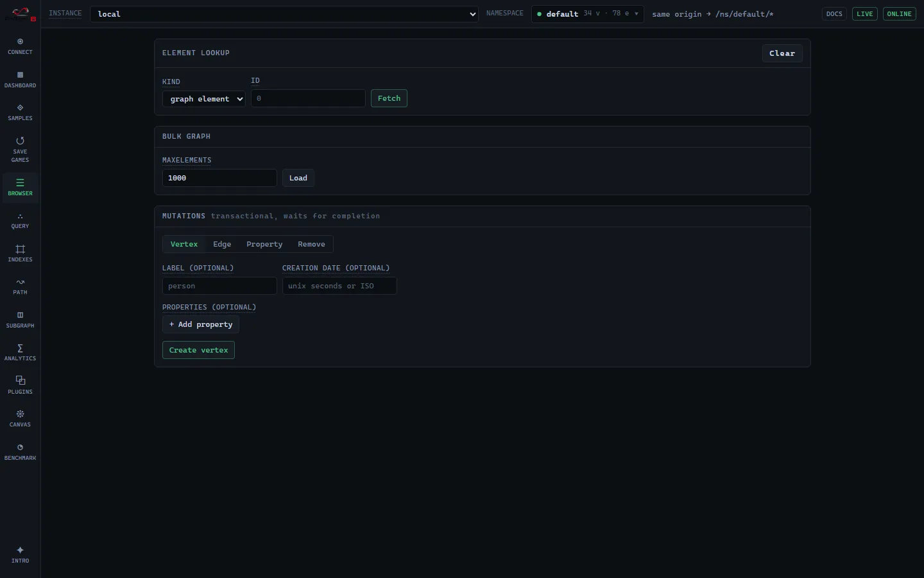The width and height of the screenshot is (924, 578).
Task: Open the Connect page in sidebar
Action: click(20, 46)
